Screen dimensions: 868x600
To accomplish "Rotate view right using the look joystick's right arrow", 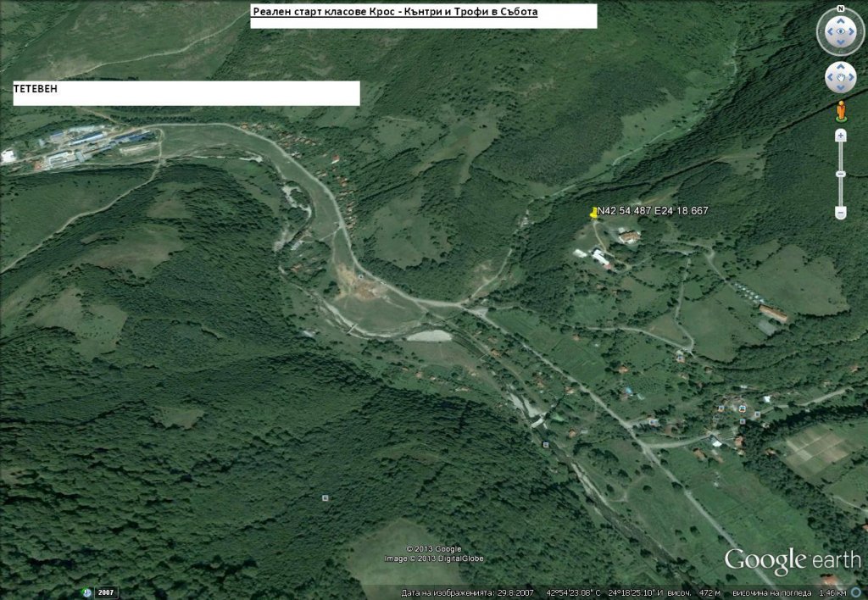I will click(x=852, y=31).
